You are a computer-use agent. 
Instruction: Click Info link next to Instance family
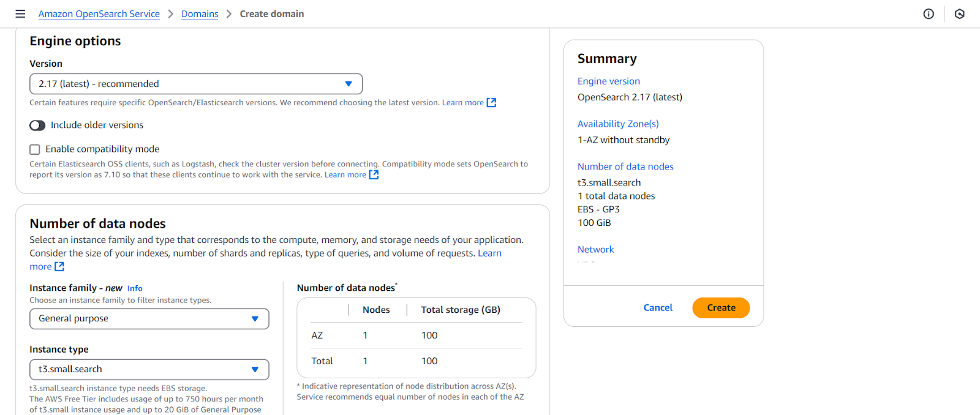[135, 288]
